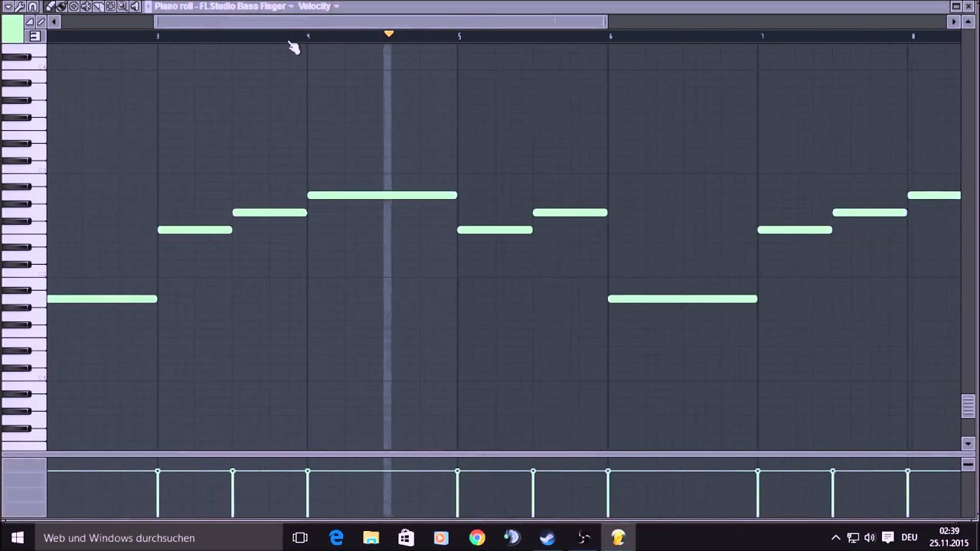Viewport: 980px width, 551px height.
Task: Click the small arrow before Piano roll title
Action: pos(149,6)
